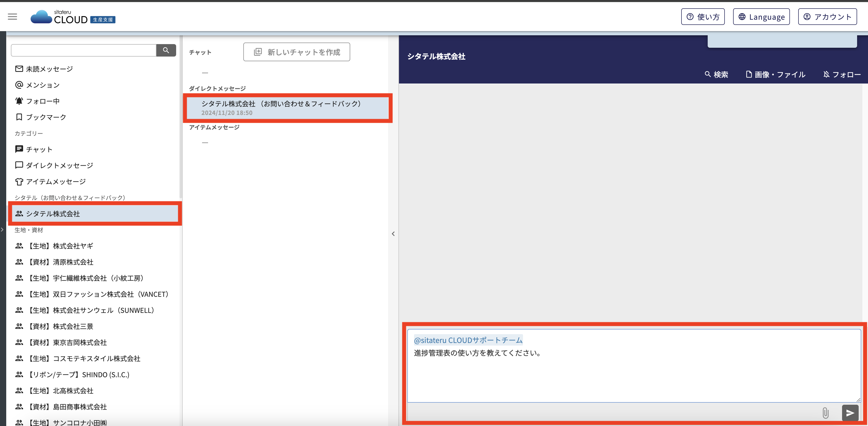
Task: Click the message text area
Action: point(634,366)
